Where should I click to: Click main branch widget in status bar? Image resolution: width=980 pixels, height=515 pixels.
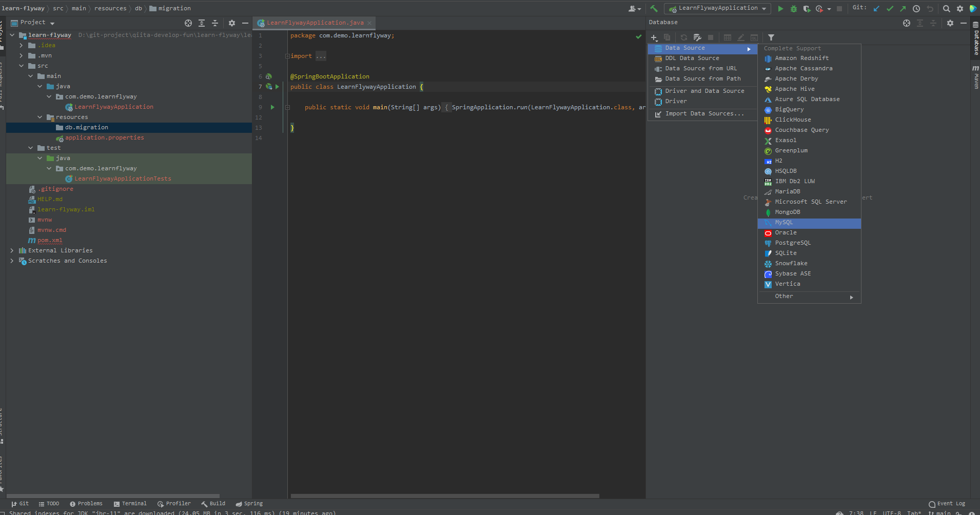pyautogui.click(x=939, y=512)
